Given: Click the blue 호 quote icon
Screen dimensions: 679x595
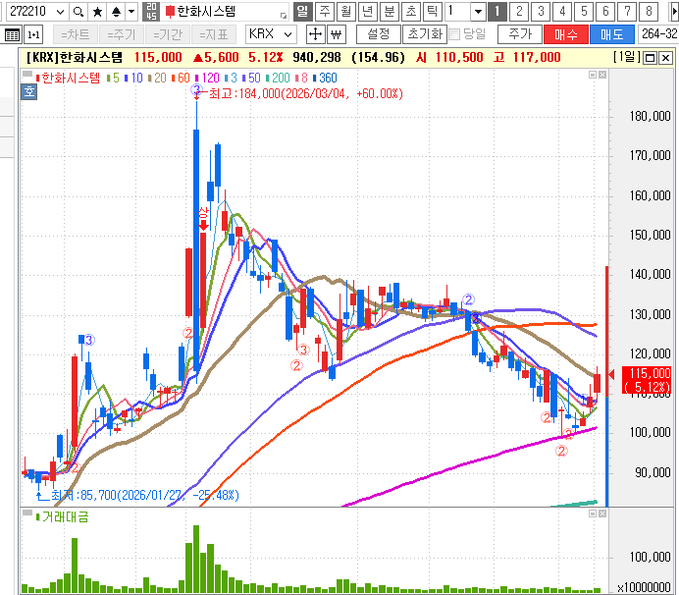Looking at the screenshot, I should coord(29,92).
